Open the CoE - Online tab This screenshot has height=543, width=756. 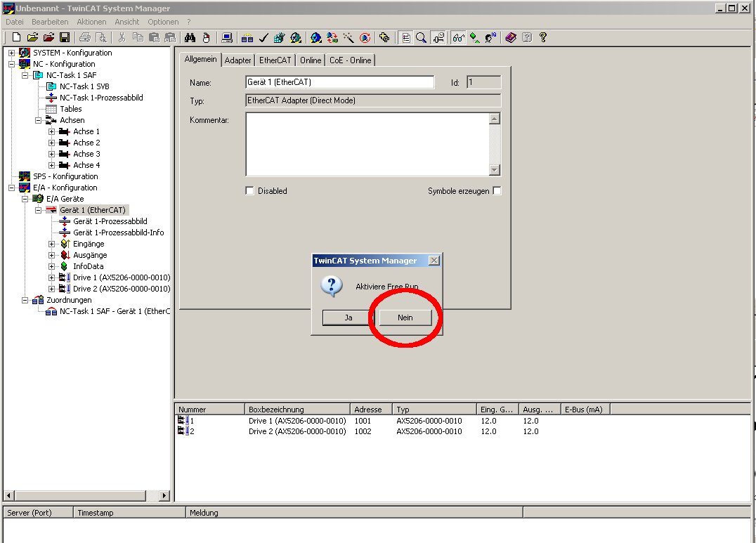tap(350, 60)
